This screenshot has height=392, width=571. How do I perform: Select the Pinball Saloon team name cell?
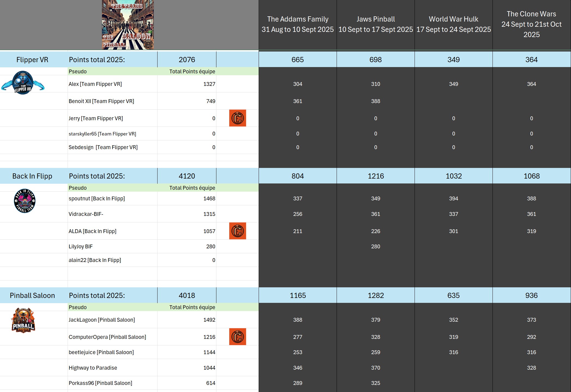click(32, 295)
